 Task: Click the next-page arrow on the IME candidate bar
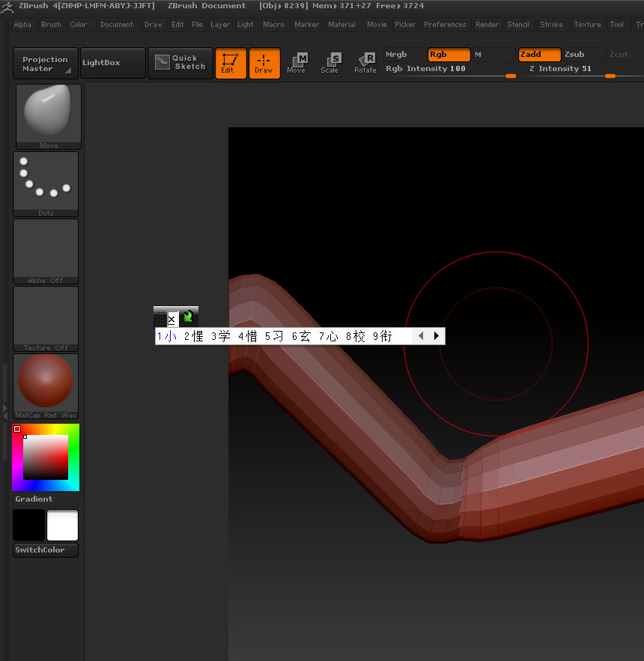click(x=437, y=335)
